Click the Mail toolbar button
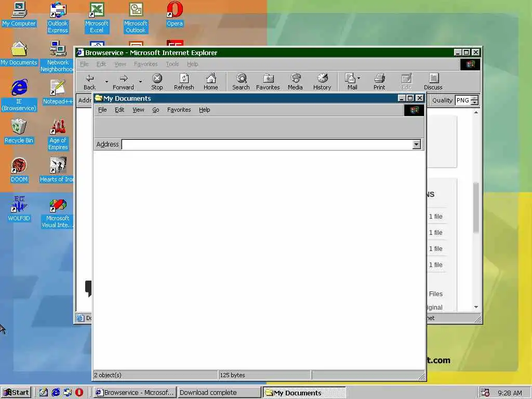 point(351,82)
